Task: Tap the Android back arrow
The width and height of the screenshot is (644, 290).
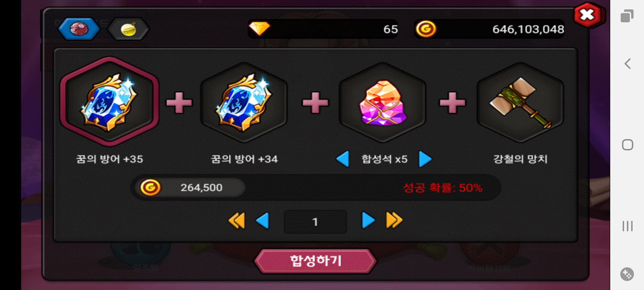Action: 627,64
